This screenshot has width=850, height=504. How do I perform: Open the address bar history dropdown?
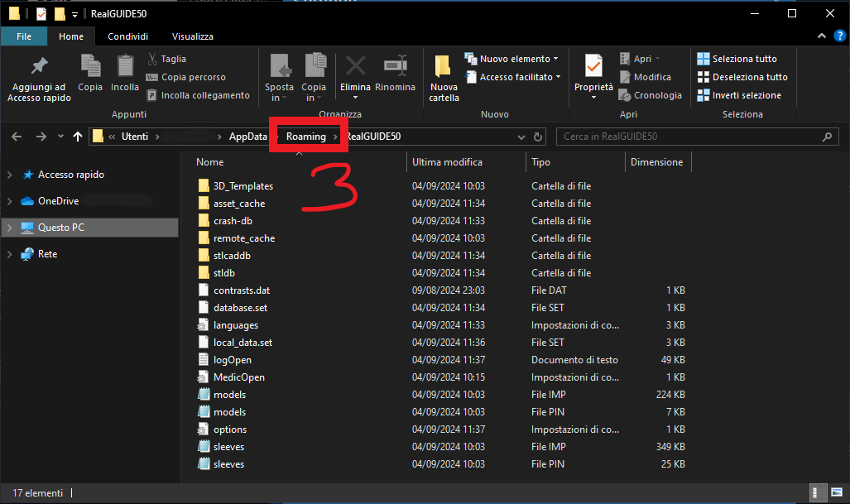coord(521,137)
